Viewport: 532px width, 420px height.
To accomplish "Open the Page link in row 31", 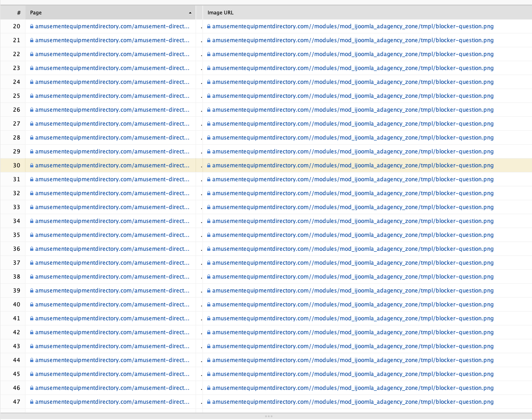I will click(x=112, y=179).
